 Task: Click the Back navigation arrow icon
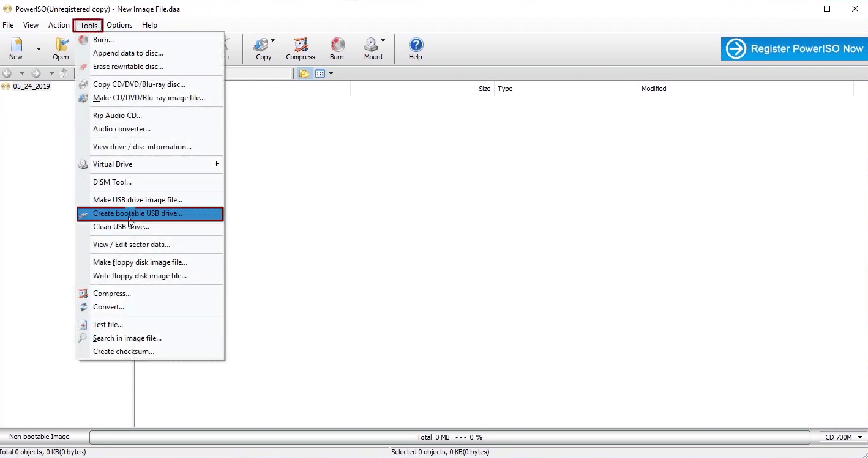click(x=7, y=73)
